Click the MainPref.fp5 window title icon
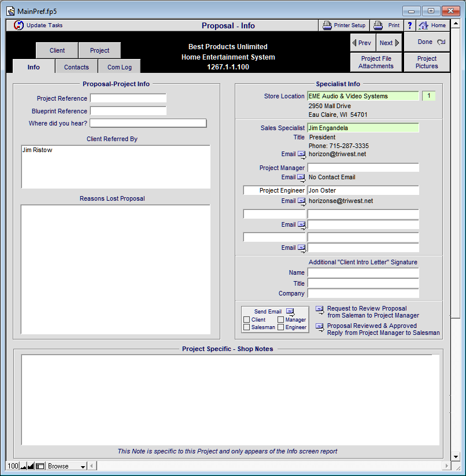Viewport: 466px width, 476px height. (x=10, y=11)
